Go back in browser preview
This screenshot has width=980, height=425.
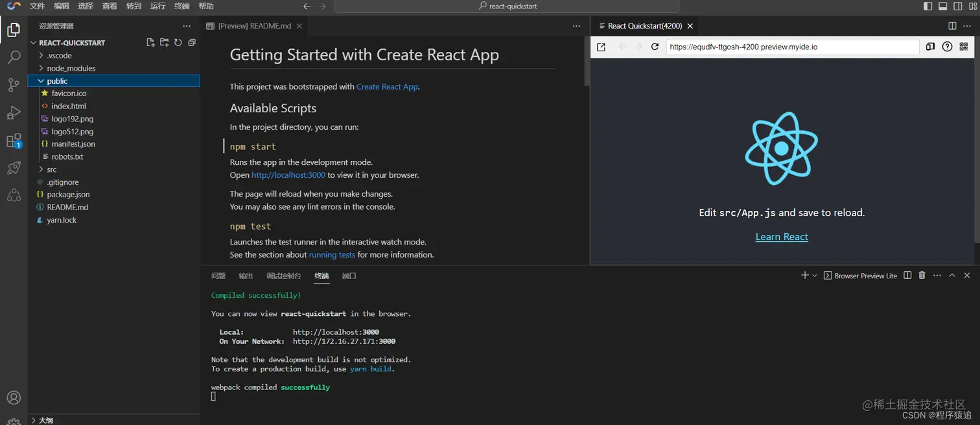622,47
